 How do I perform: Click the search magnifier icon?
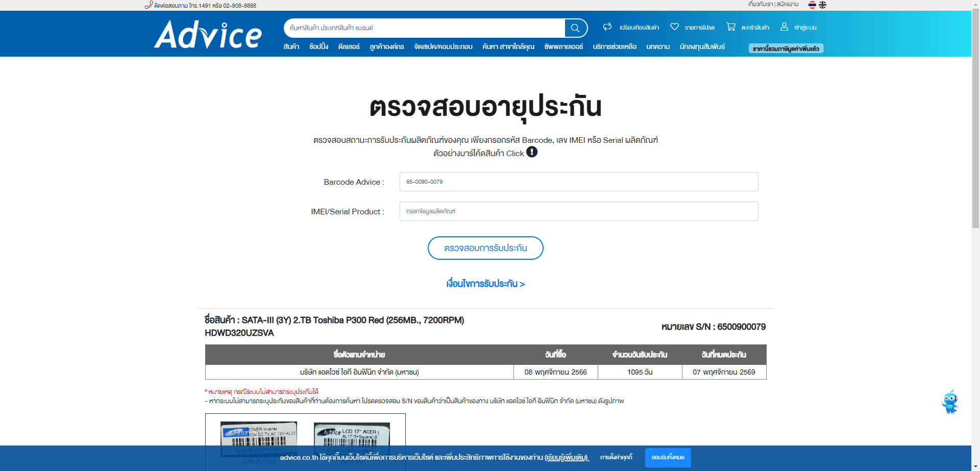pos(575,28)
